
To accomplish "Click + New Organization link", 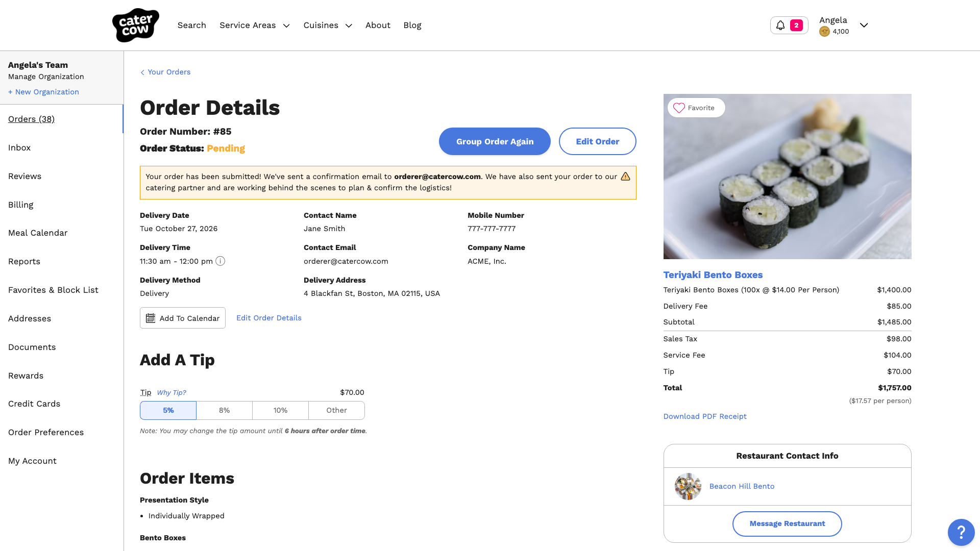I will (x=43, y=92).
